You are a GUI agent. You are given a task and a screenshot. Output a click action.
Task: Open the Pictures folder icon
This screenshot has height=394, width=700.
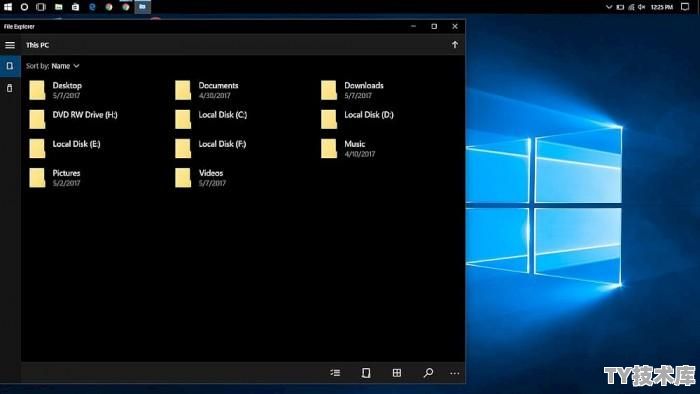tap(37, 178)
